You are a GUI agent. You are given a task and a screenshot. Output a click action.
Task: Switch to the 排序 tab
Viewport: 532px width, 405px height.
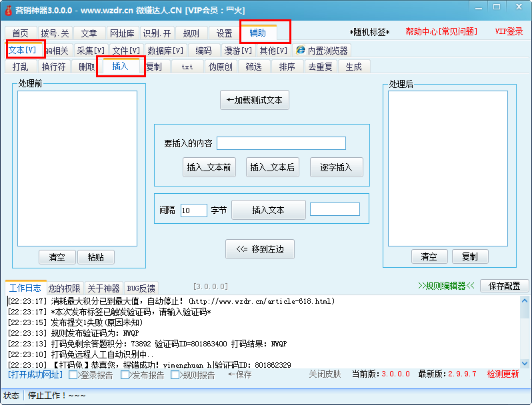pyautogui.click(x=287, y=67)
